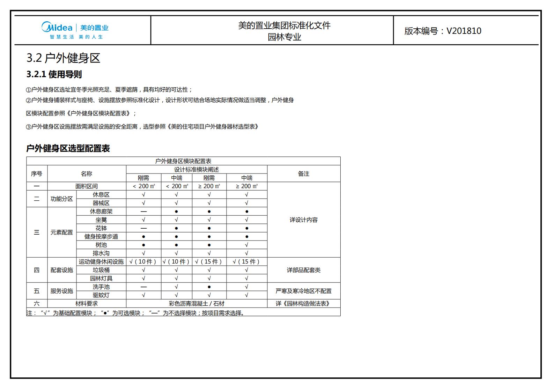
Task: Click the 洗手池 row label
Action: tap(101, 287)
